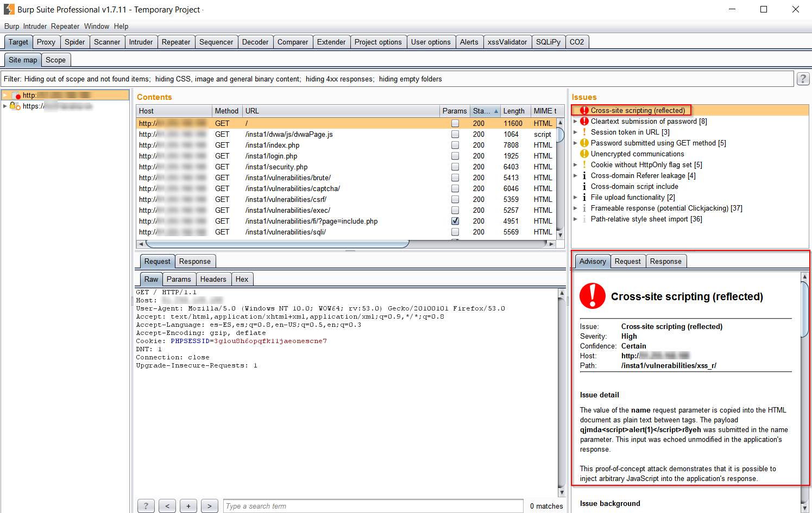
Task: Click the Cleartext submission of password issue icon
Action: (584, 121)
